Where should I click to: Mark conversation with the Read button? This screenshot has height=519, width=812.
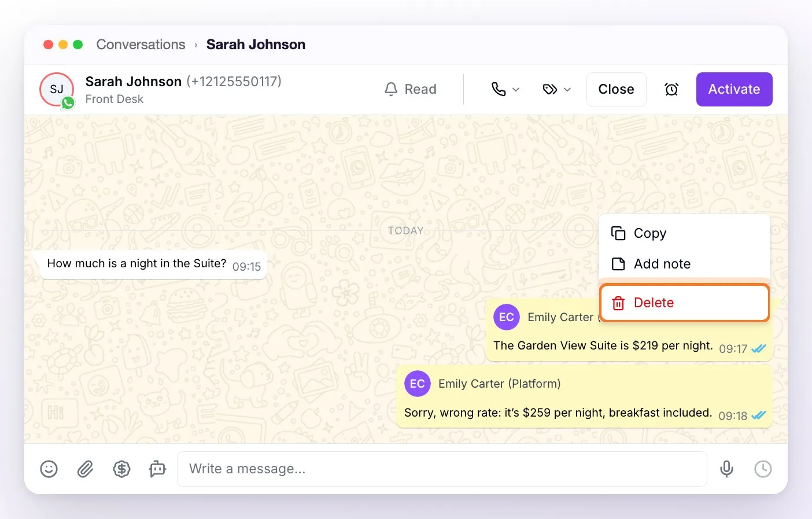click(410, 89)
